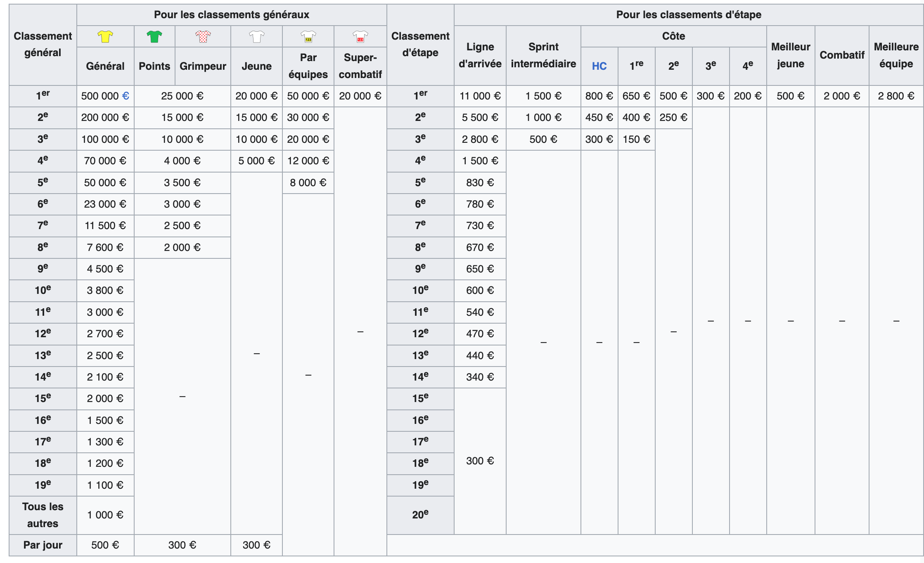Click the Ligne d'arrivée header cell
The height and width of the screenshot is (563, 924).
point(480,55)
